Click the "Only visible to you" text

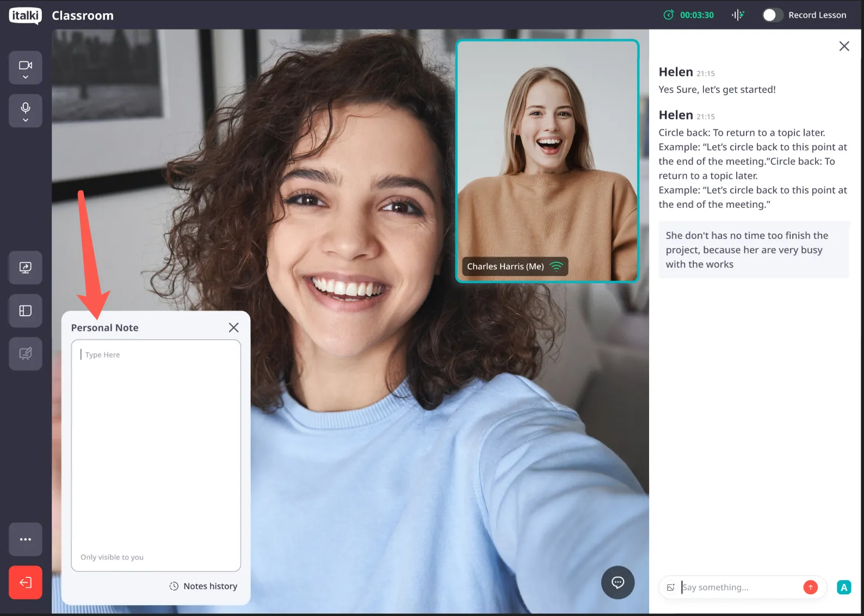pos(112,557)
